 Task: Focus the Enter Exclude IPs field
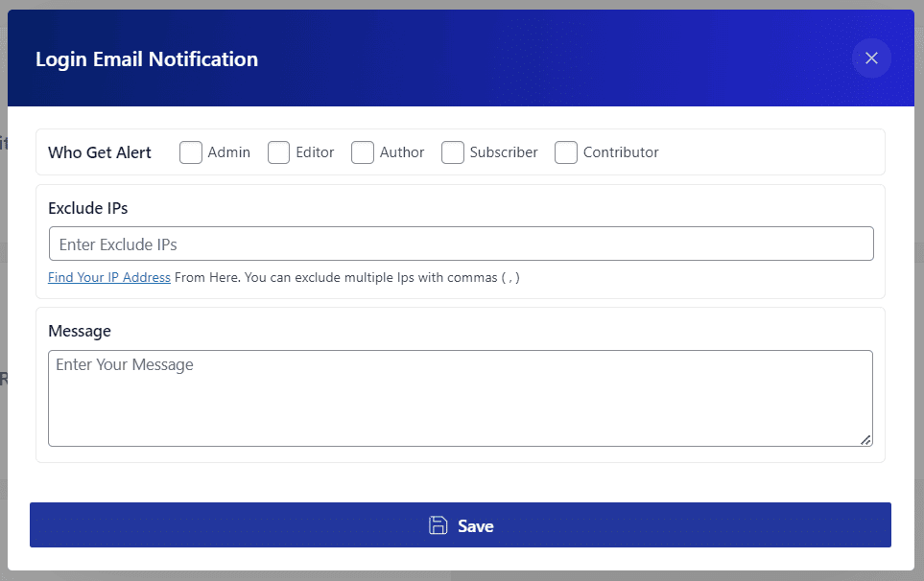(461, 244)
